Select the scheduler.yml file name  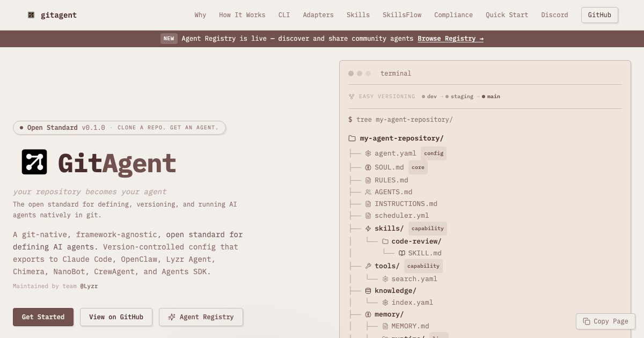click(402, 216)
